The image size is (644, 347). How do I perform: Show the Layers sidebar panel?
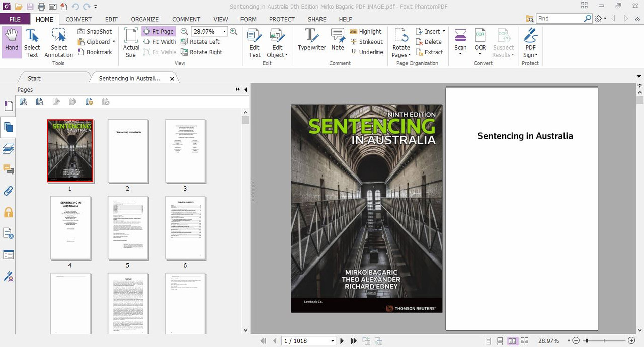8,148
